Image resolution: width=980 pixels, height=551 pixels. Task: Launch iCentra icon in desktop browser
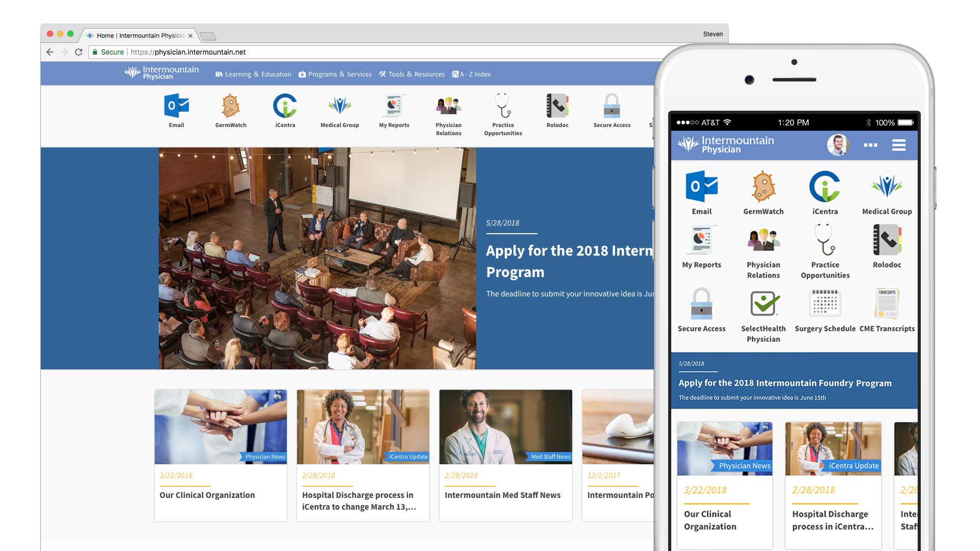[x=285, y=106]
